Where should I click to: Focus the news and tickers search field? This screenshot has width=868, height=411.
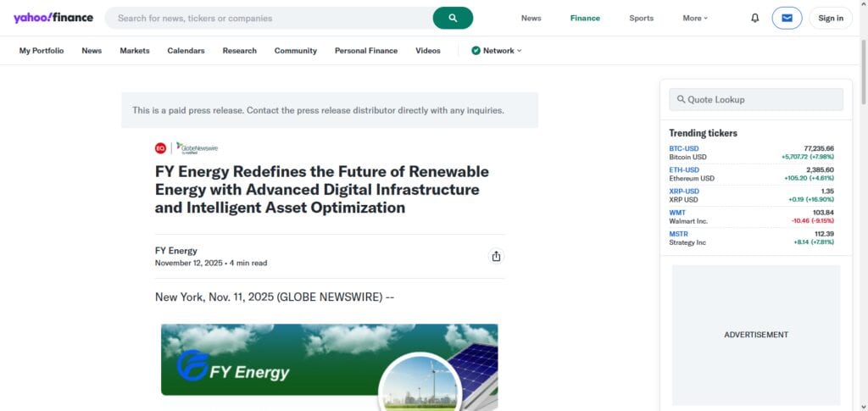269,19
